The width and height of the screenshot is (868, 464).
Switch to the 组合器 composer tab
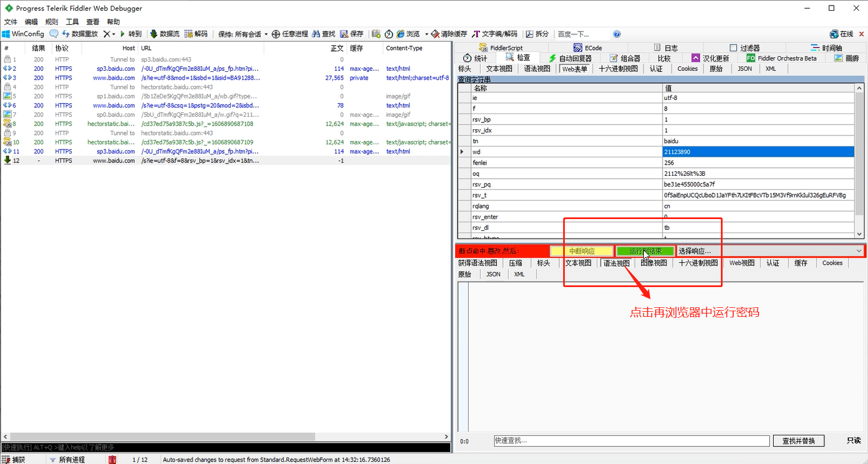[x=625, y=58]
